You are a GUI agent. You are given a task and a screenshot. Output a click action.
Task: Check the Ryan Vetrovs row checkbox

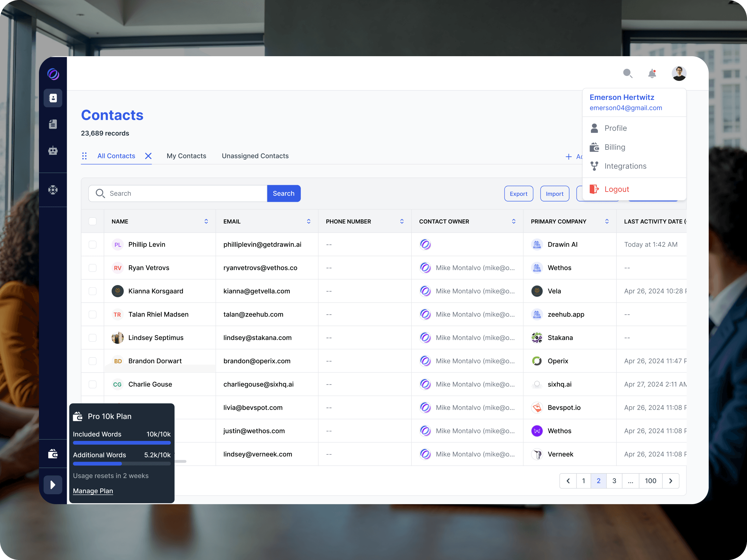[93, 268]
